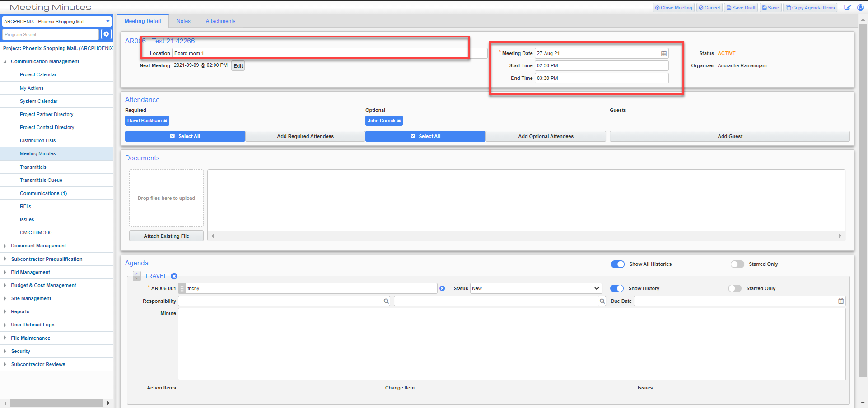The width and height of the screenshot is (868, 408).
Task: Click Add Required Attendees button
Action: pos(305,136)
